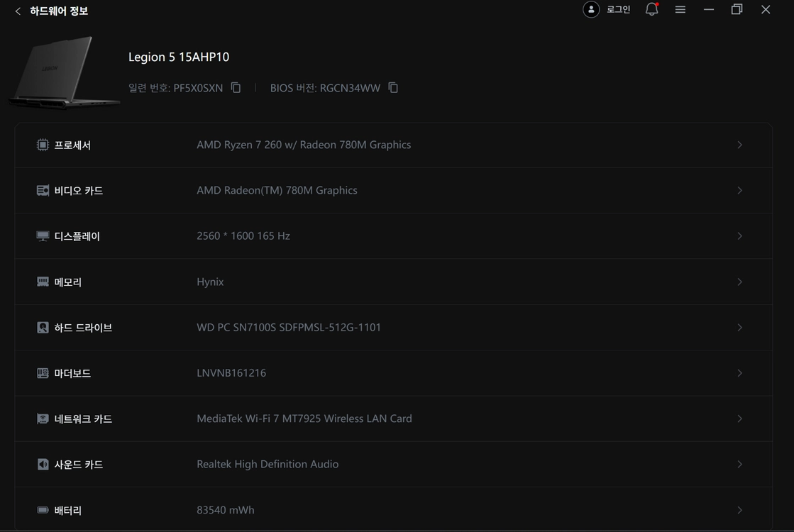Click the 디스플레이 monitor icon
The width and height of the screenshot is (794, 532).
43,236
